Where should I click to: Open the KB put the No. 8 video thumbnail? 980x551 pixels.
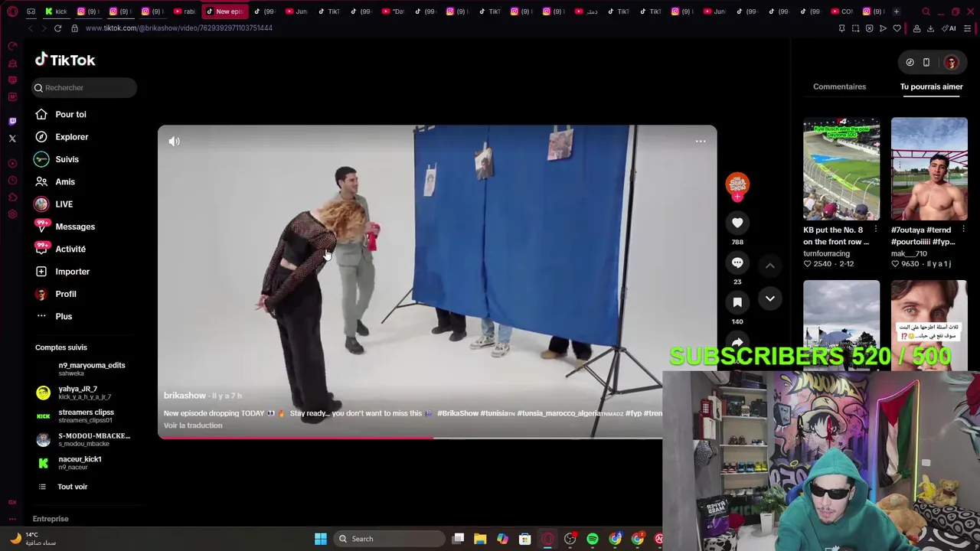[841, 168]
